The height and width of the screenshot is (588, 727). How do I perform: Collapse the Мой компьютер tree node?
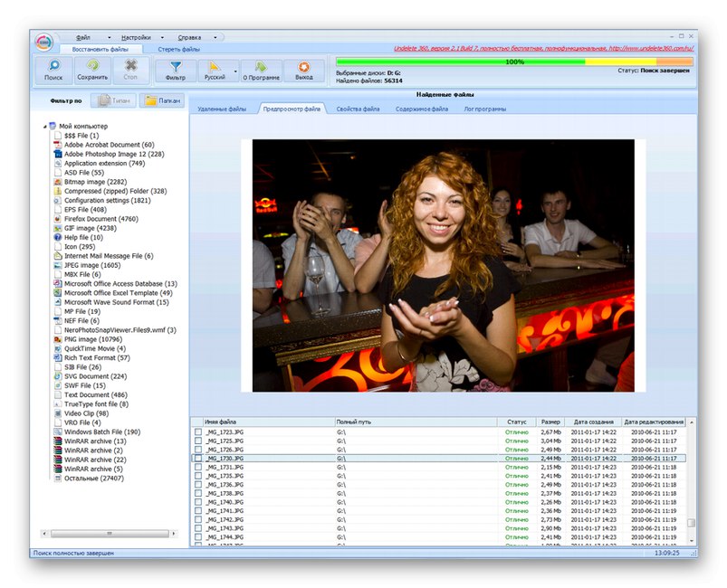tap(45, 126)
